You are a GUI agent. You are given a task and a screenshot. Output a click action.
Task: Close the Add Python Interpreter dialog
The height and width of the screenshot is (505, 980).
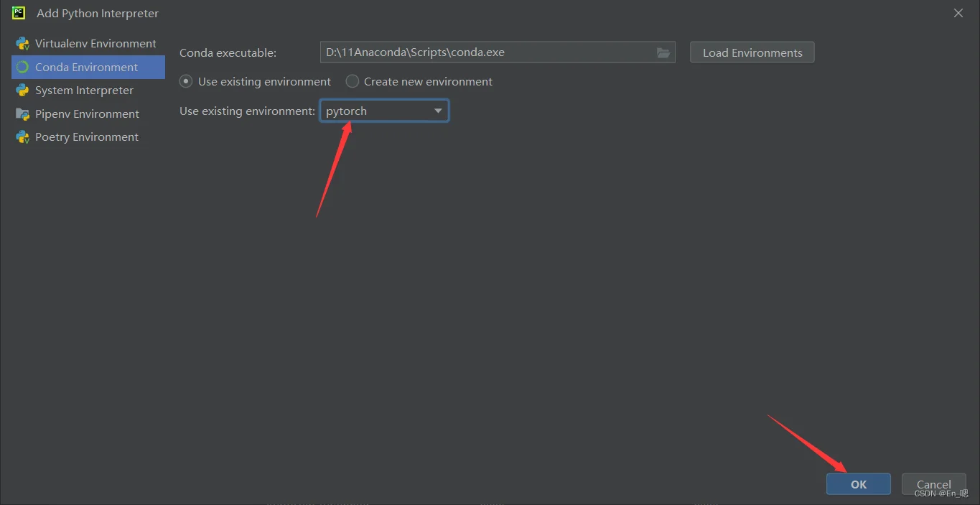click(958, 12)
